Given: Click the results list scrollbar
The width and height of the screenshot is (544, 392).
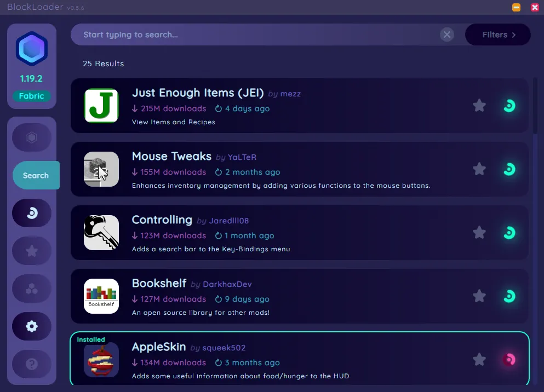Looking at the screenshot, I should point(535,106).
